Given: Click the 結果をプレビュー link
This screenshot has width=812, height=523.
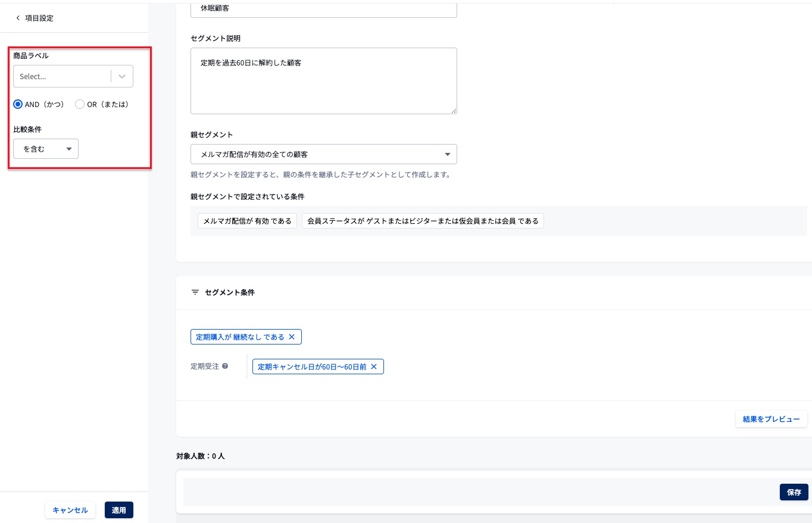Looking at the screenshot, I should (772, 419).
